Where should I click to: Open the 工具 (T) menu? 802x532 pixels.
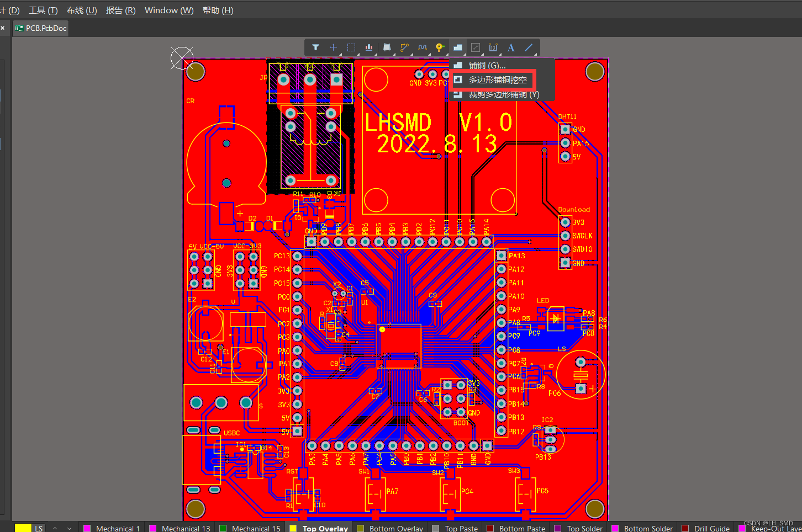tap(43, 10)
